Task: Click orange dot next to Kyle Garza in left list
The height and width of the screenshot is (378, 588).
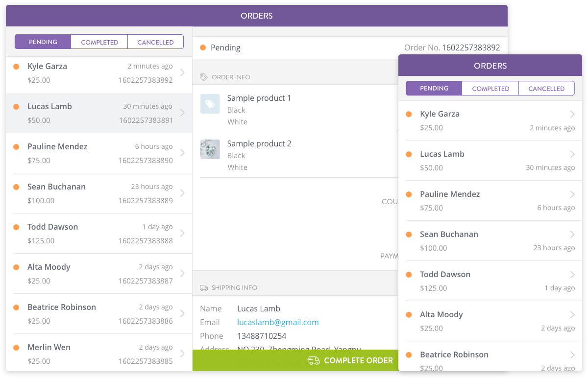Action: click(x=16, y=67)
